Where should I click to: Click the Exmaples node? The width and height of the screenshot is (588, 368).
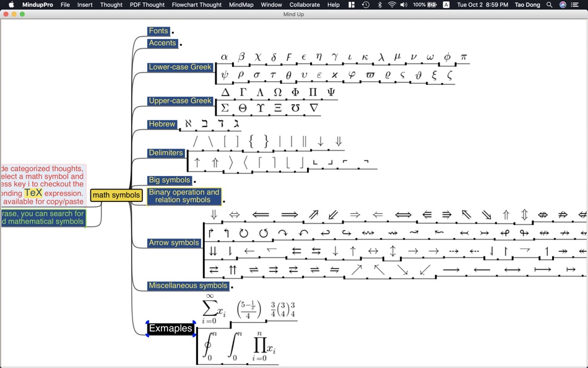pos(171,328)
